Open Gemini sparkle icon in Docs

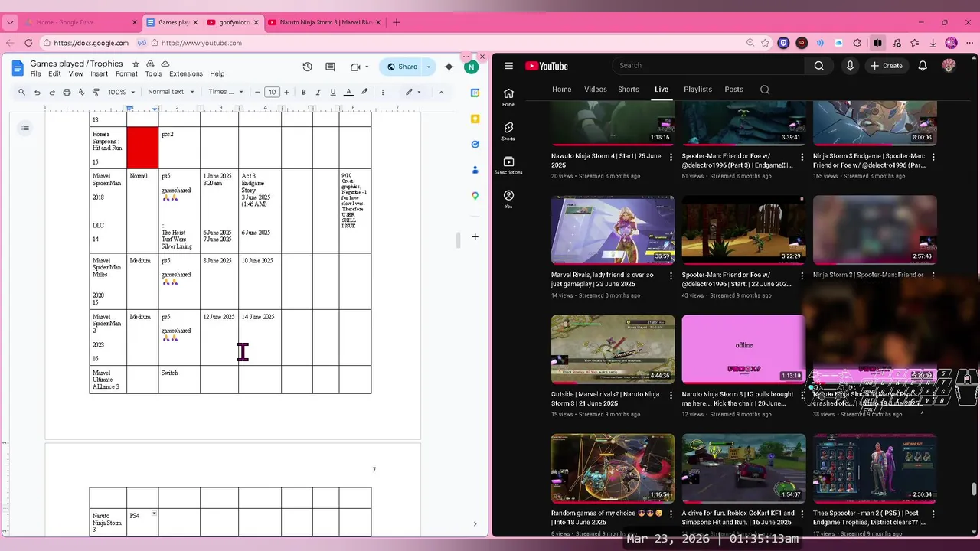point(449,67)
